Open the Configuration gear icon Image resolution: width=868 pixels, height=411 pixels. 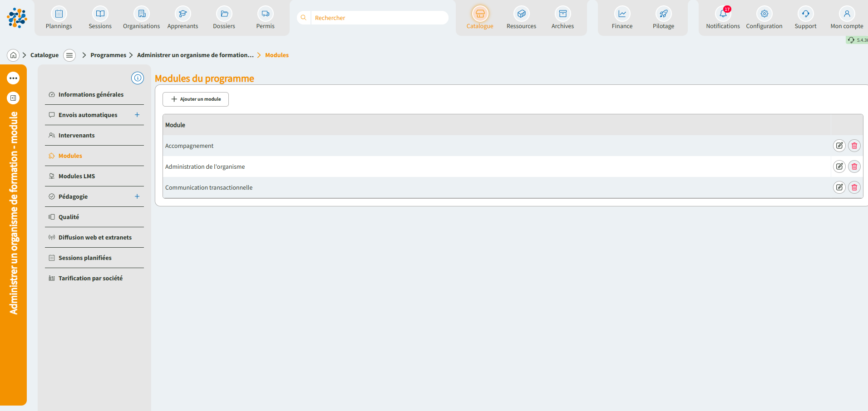pos(764,14)
